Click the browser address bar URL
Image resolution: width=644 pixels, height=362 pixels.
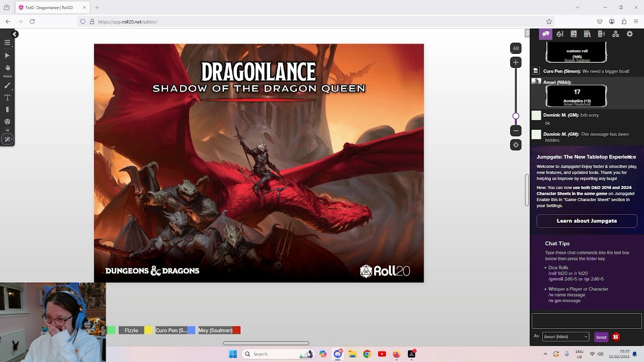(128, 22)
